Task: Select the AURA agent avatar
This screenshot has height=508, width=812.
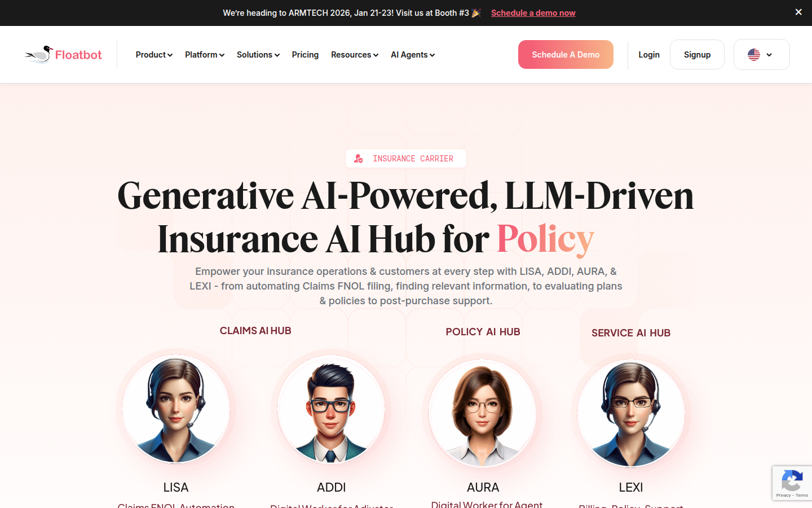Action: pos(483,413)
